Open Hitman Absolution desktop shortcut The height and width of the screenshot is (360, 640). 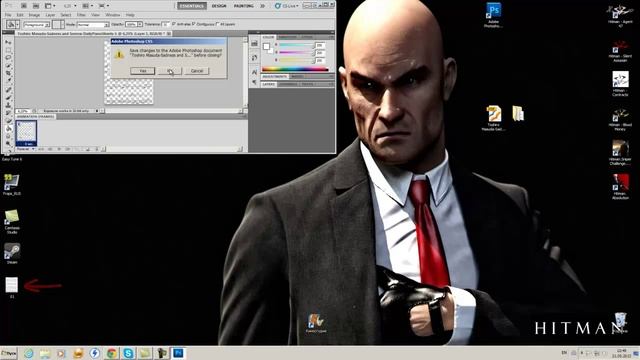(x=620, y=187)
